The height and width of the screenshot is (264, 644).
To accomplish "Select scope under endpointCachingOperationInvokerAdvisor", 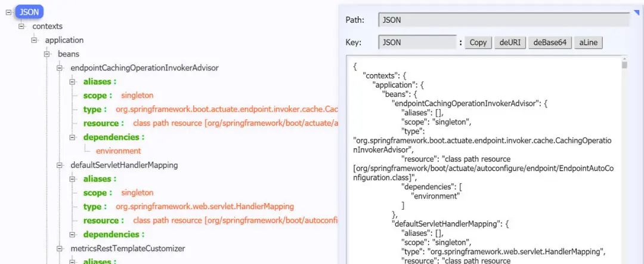I will point(118,96).
